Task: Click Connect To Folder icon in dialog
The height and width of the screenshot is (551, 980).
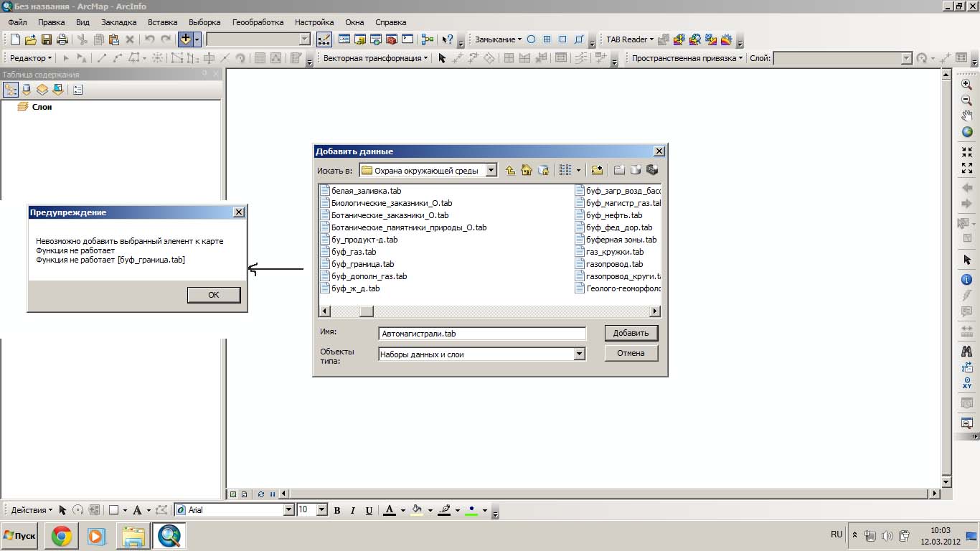Action: [596, 170]
